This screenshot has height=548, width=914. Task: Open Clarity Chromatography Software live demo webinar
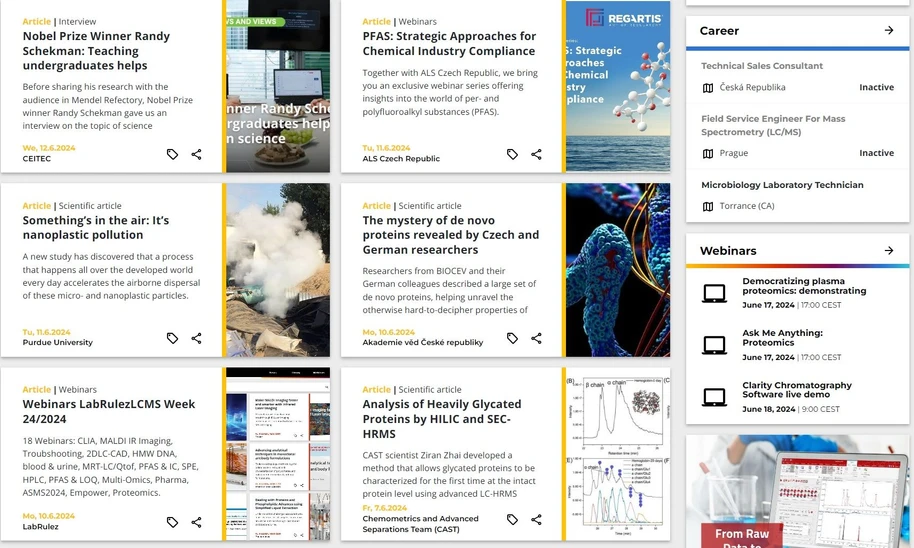click(796, 389)
